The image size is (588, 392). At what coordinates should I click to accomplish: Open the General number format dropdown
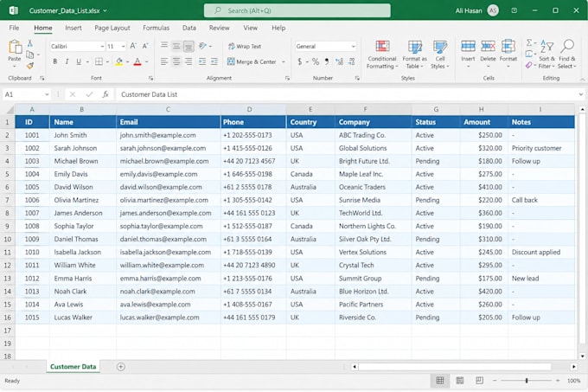(354, 46)
